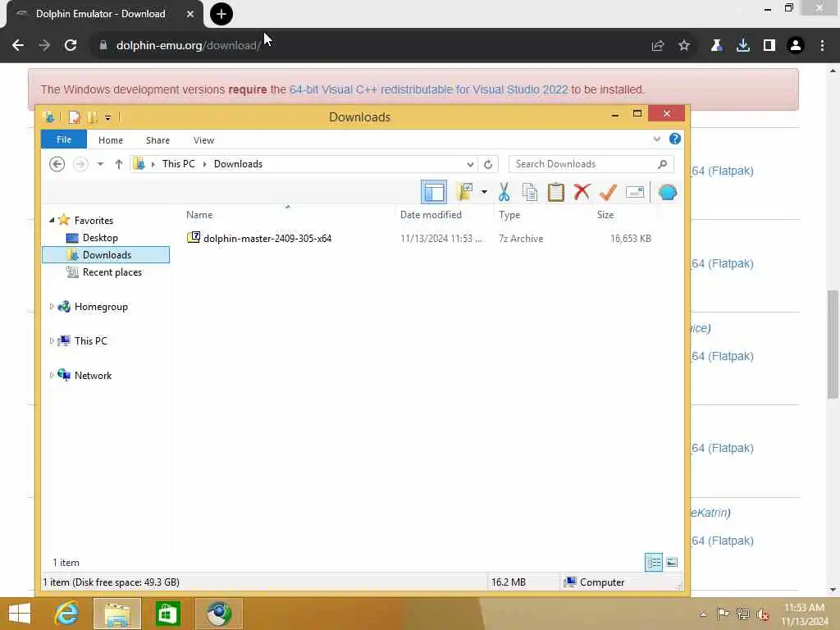Viewport: 840px width, 630px height.
Task: Select Homegroup in the navigation pane
Action: 101,307
